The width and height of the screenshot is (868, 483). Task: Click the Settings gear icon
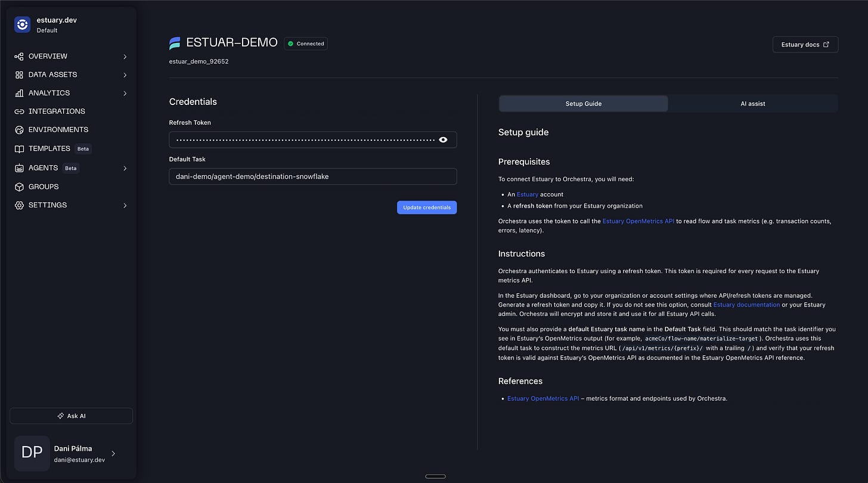coord(19,205)
